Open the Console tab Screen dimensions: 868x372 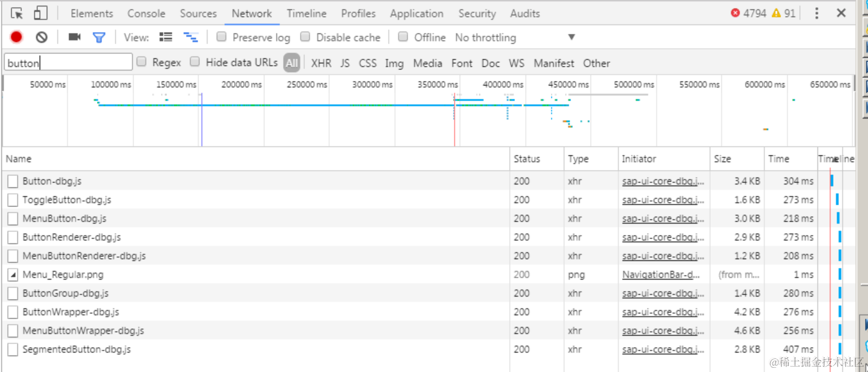click(147, 13)
